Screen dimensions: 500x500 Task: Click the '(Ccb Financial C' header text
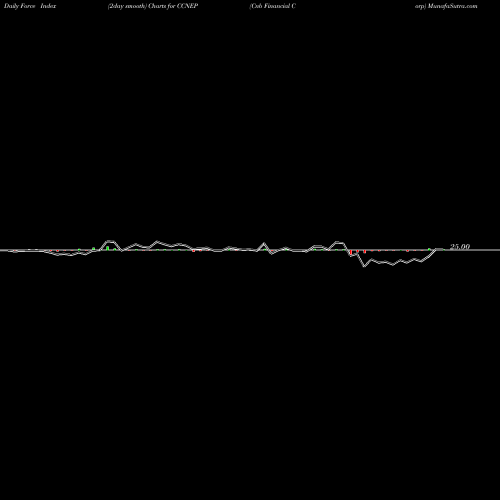coord(272,6)
